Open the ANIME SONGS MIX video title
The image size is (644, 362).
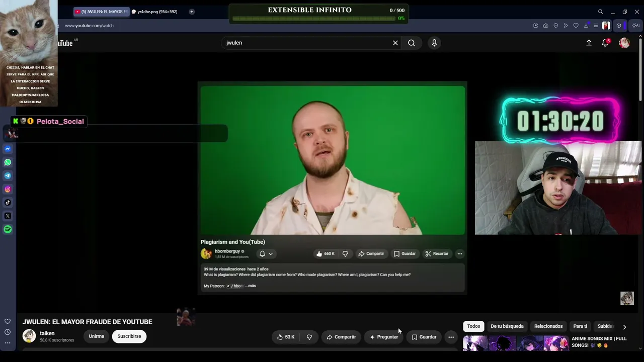pos(599,342)
